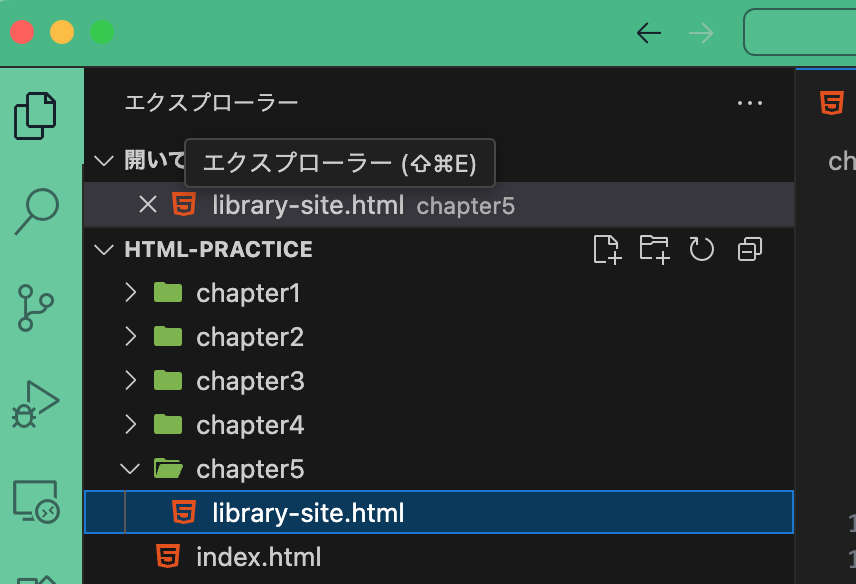Screen dimensions: 856x584
Task: Create a new file via New File icon
Action: point(606,249)
